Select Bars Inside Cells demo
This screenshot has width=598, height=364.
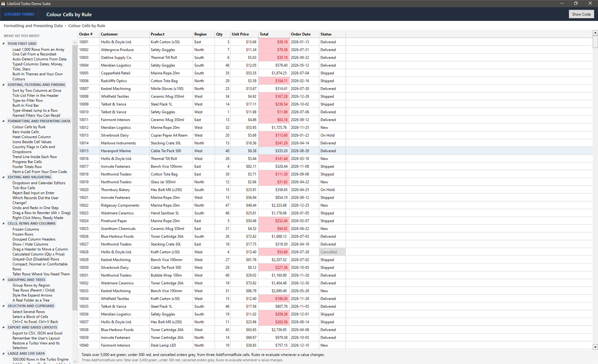25,132
